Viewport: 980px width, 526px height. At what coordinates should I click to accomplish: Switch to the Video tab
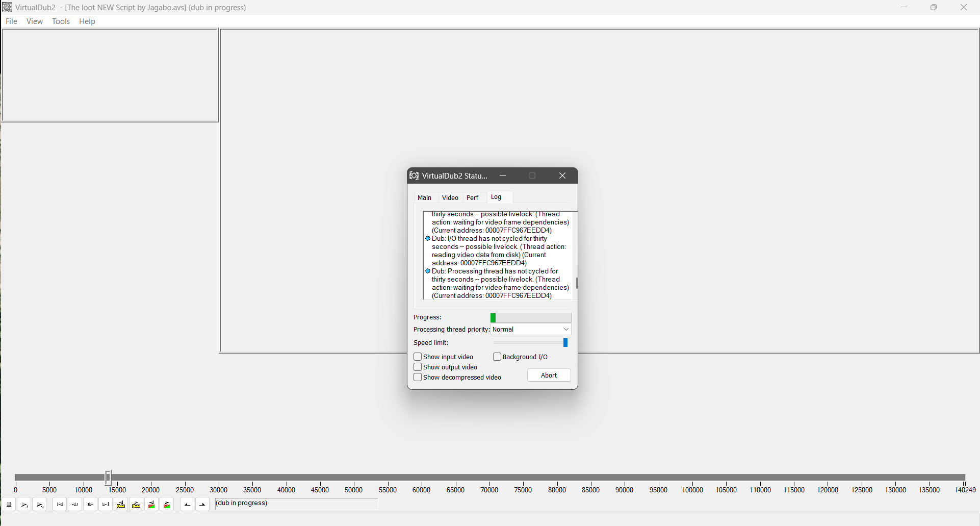click(x=450, y=198)
